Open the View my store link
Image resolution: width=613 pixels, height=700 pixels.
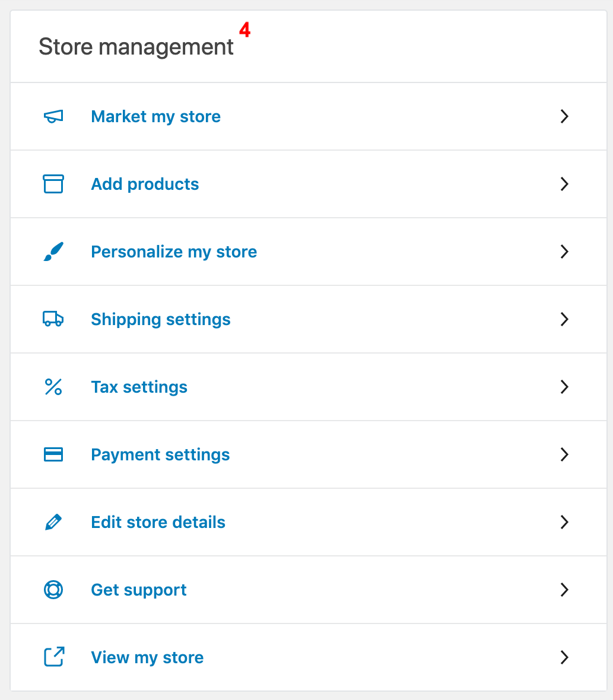[147, 657]
